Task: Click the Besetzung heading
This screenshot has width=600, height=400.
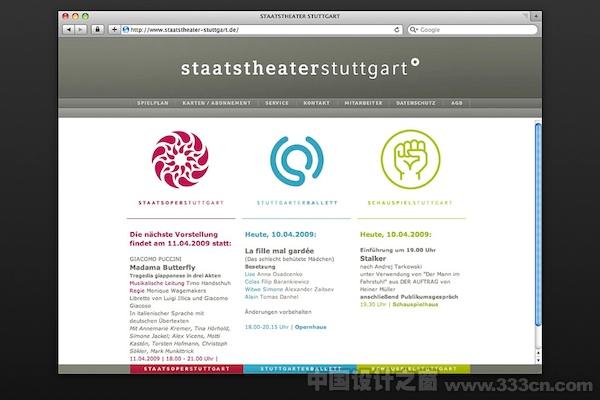Action: [x=260, y=266]
